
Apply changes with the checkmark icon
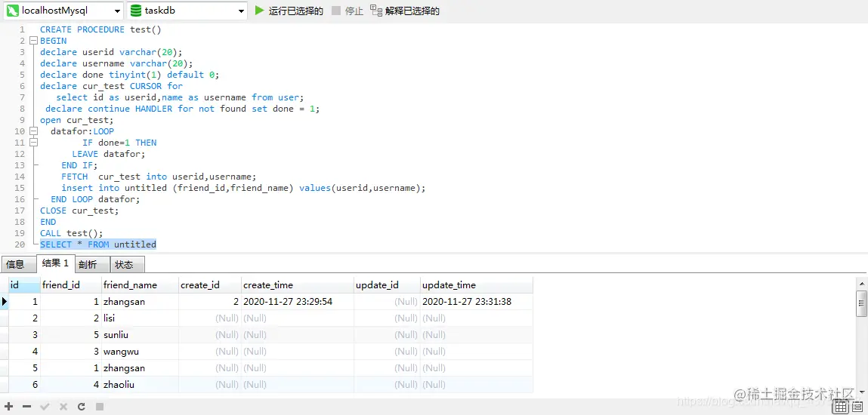(x=45, y=407)
